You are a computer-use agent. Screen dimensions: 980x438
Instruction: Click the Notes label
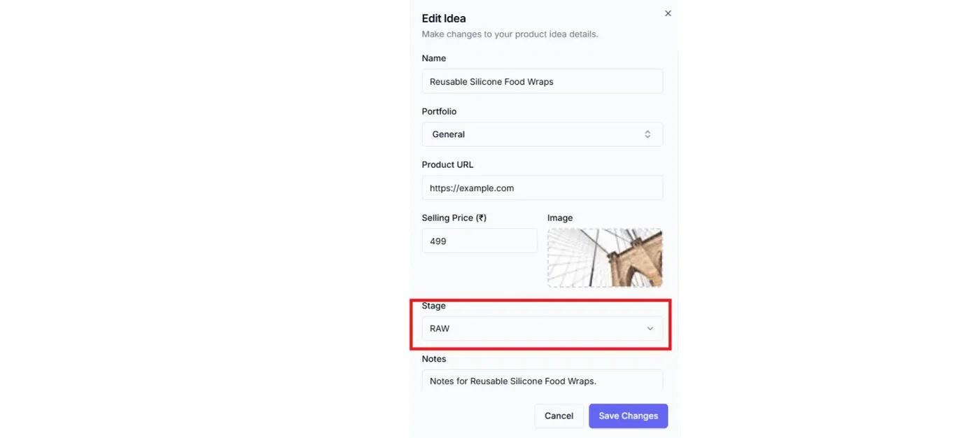click(x=434, y=359)
